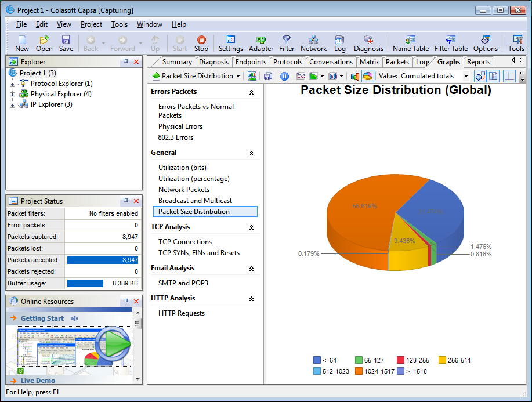Click the Tools toolbar icon
Screen dimensions: 532x402
coord(517,44)
